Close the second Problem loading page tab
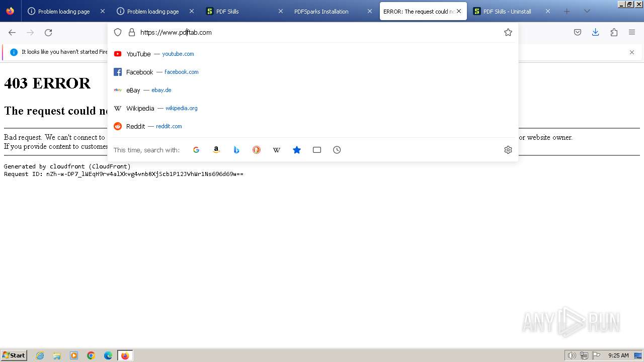 191,11
